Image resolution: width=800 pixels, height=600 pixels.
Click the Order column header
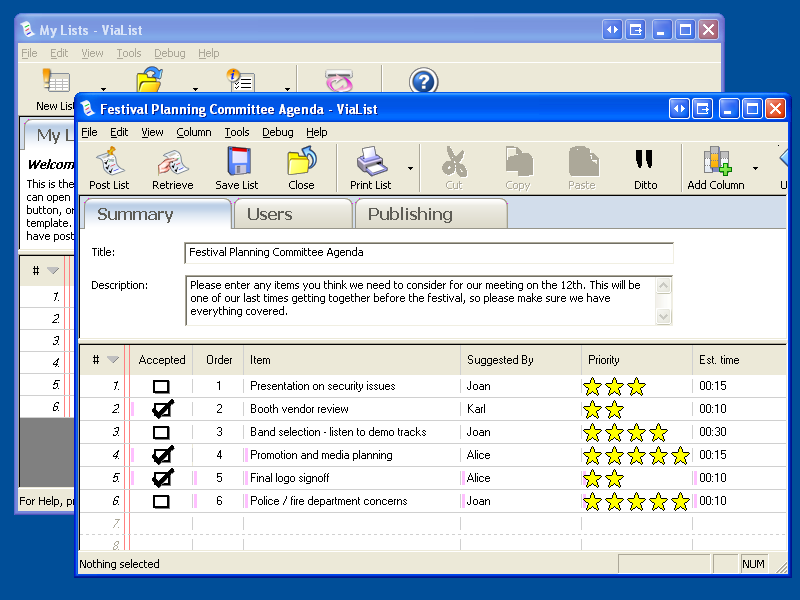point(219,360)
